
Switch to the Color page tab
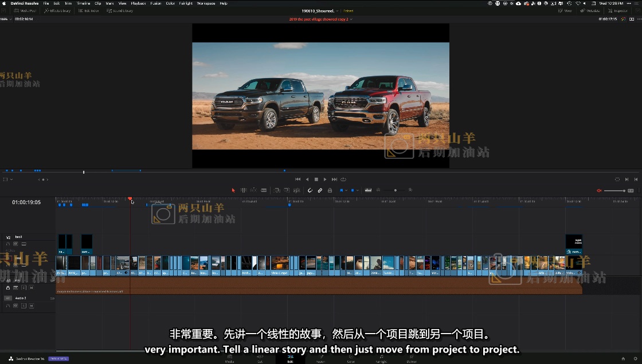click(351, 359)
